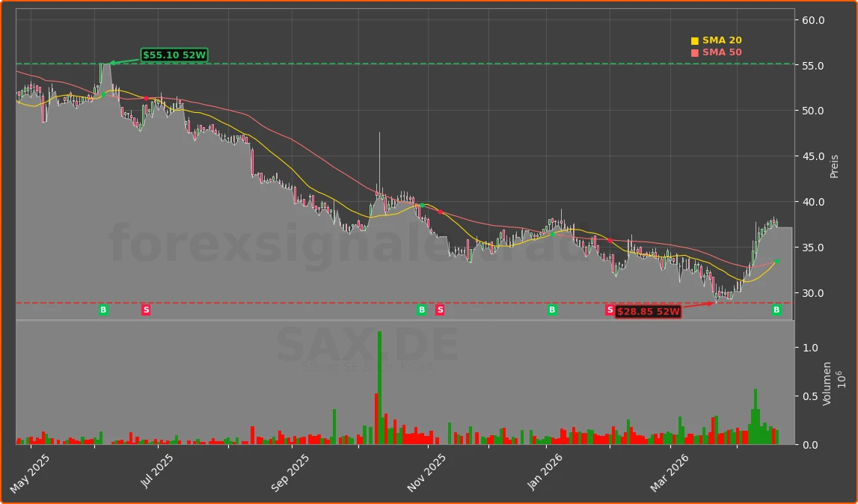
Task: Click the yellow SMA 20 legend swatch
Action: point(695,40)
